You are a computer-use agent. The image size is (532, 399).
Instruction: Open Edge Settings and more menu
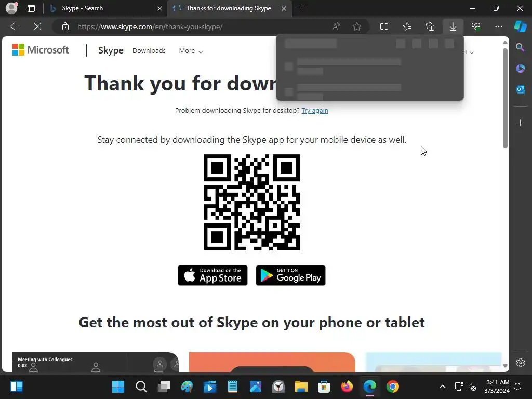click(498, 26)
